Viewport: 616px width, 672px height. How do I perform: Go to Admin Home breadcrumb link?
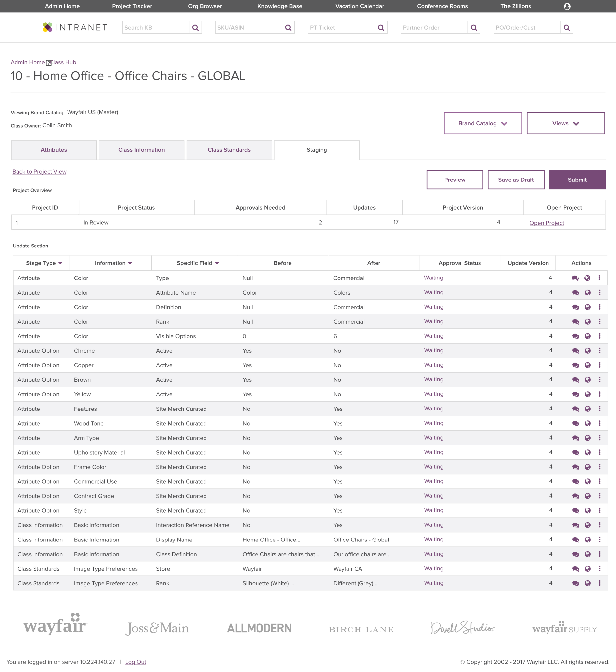28,62
